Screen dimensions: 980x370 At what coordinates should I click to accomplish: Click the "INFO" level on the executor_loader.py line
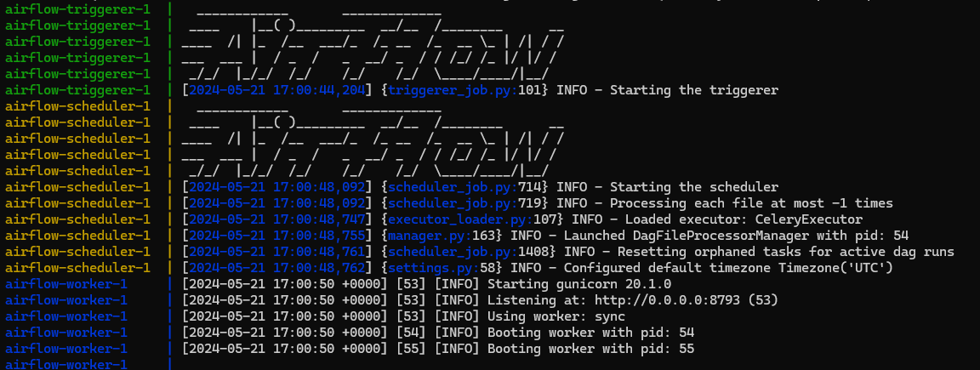pos(587,219)
